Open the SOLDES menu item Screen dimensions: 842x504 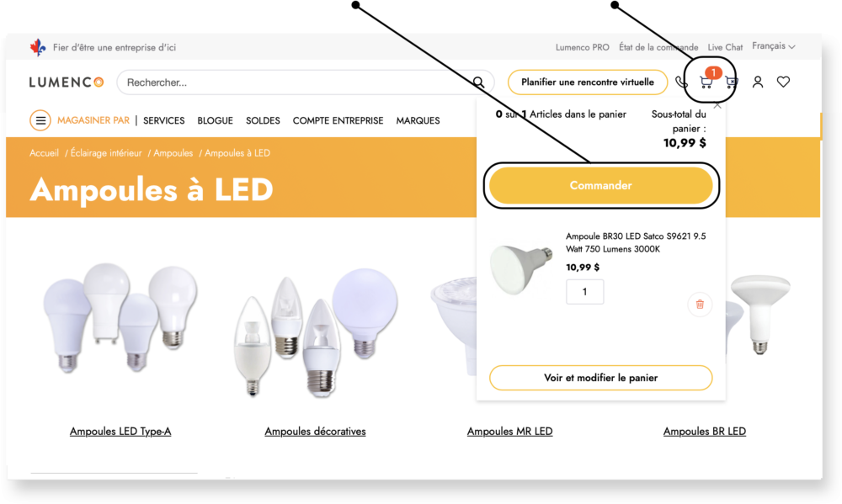tap(263, 121)
